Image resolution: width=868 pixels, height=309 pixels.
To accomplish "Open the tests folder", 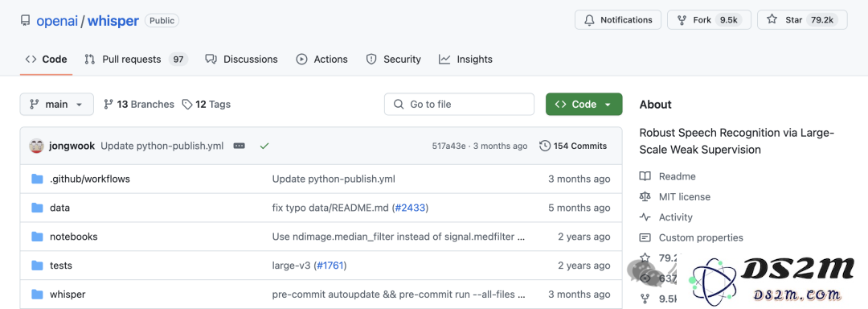I will pos(61,266).
